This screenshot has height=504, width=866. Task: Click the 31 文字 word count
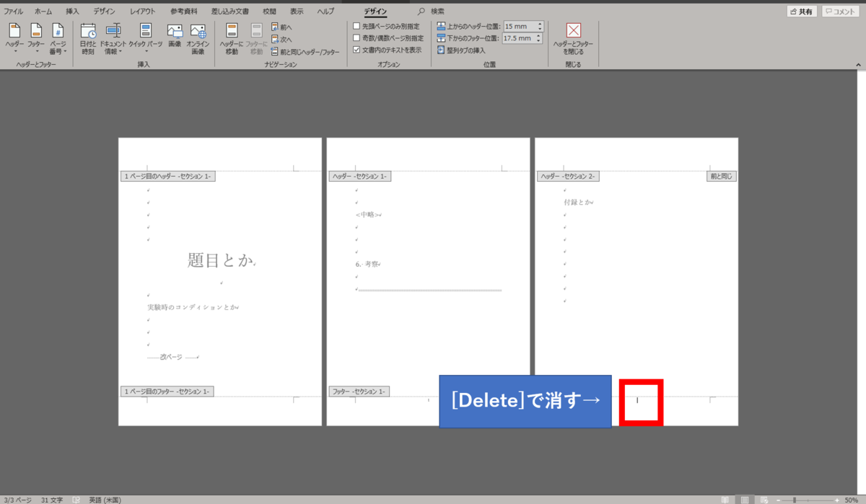[x=52, y=500]
